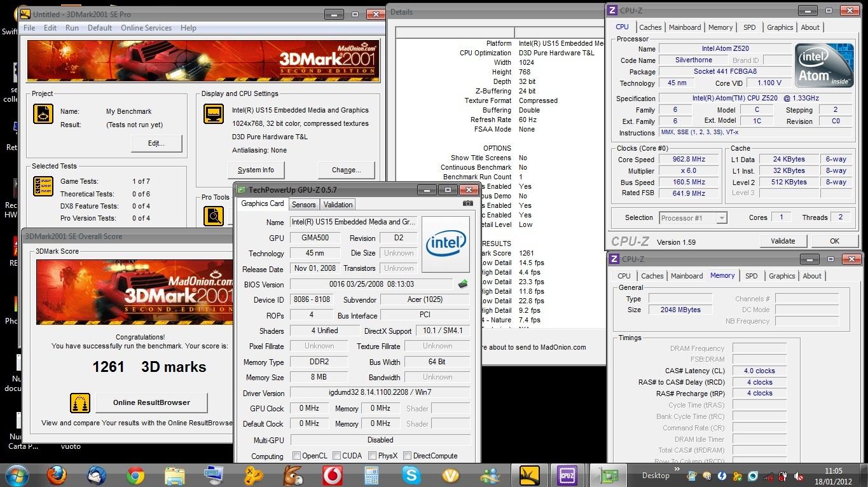Click the GPU-Z screenshot camera icon
868x487 pixels.
click(x=468, y=203)
